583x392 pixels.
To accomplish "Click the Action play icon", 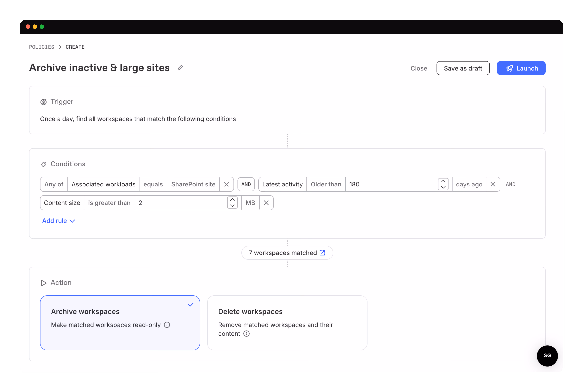I will coord(43,283).
